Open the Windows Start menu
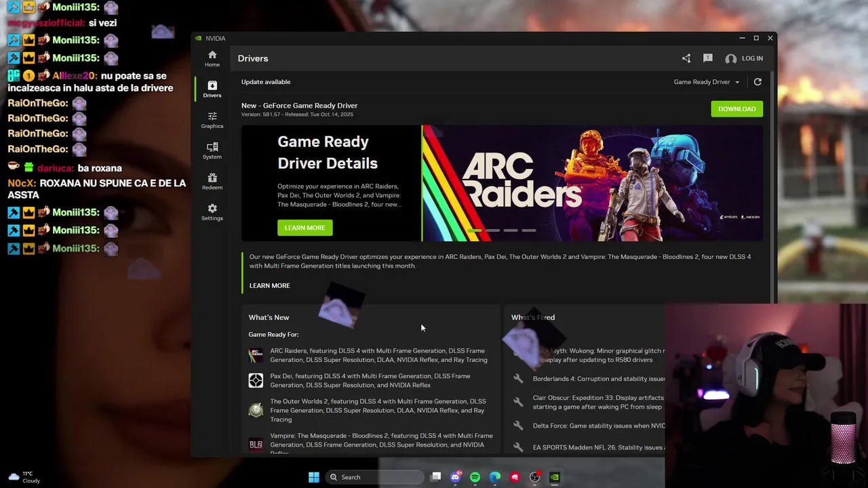Viewport: 868px width, 488px height. 314,477
